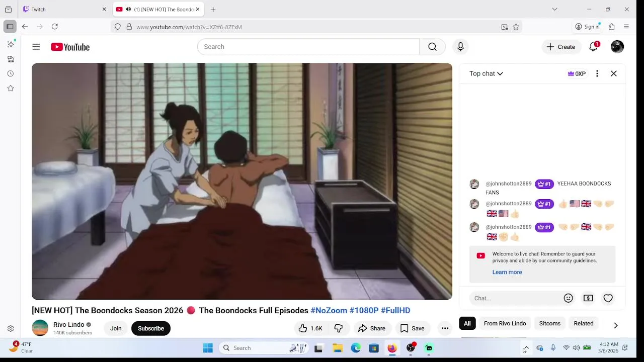Open the #FullHD hashtag link

[x=395, y=310]
